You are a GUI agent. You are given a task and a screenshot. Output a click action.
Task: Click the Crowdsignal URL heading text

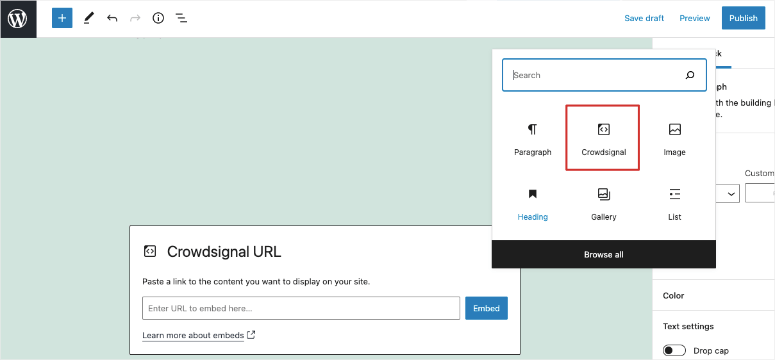[224, 252]
